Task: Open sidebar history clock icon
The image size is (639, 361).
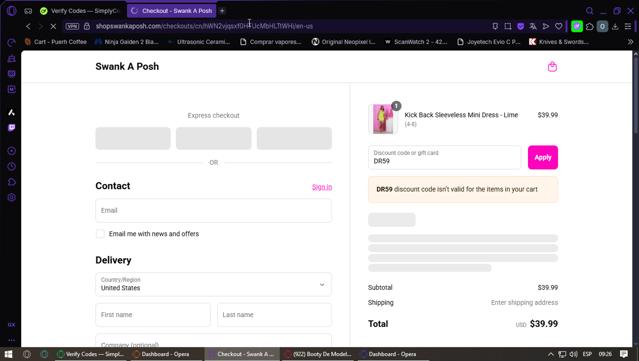Action: point(11,166)
